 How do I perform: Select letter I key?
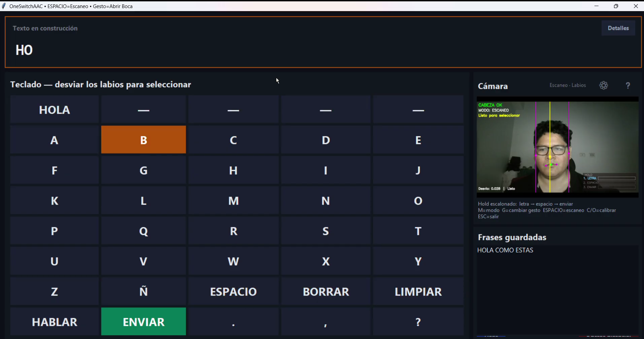326,170
